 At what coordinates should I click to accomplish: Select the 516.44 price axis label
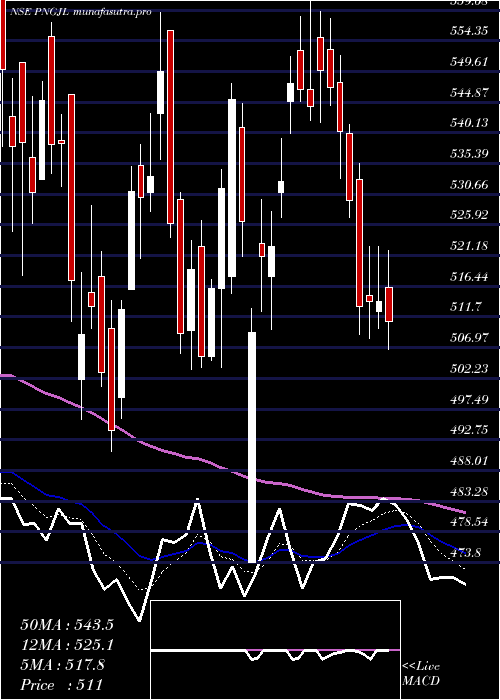(469, 277)
